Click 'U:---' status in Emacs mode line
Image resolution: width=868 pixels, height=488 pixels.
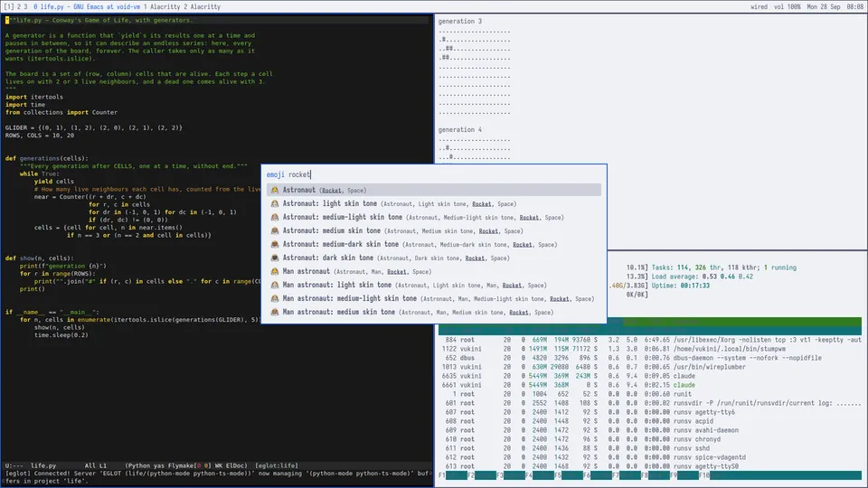click(x=14, y=466)
